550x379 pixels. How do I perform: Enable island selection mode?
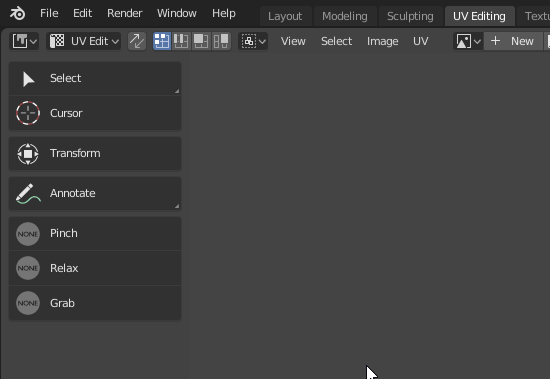coord(221,41)
